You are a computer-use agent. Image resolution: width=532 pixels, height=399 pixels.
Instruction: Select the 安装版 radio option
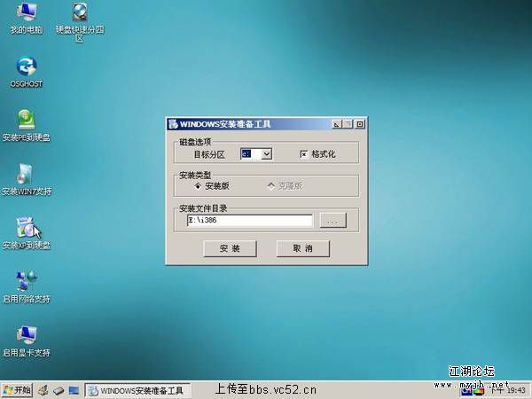pos(198,186)
